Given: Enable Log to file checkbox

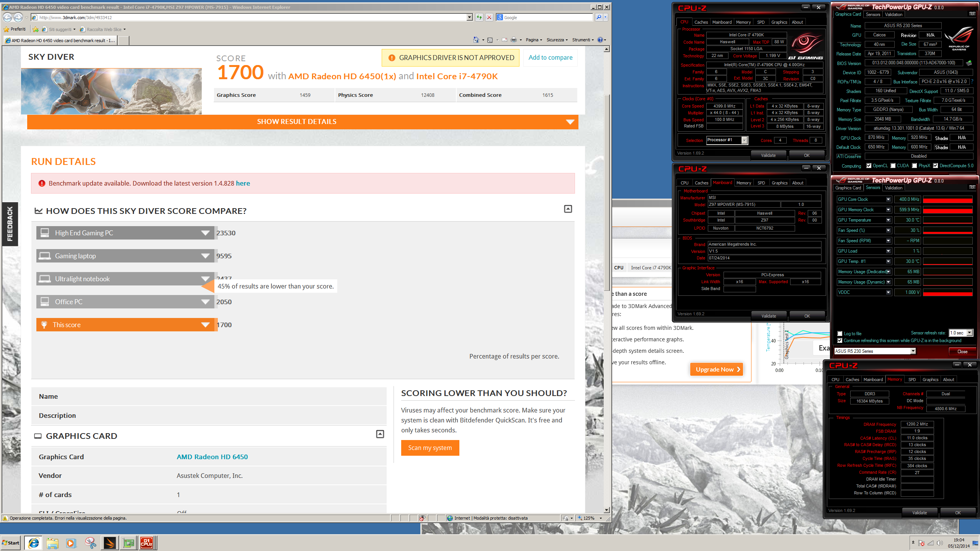Looking at the screenshot, I should coord(840,334).
